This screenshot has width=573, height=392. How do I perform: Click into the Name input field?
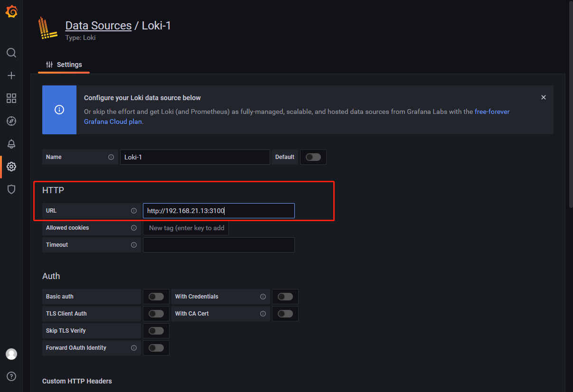point(195,157)
